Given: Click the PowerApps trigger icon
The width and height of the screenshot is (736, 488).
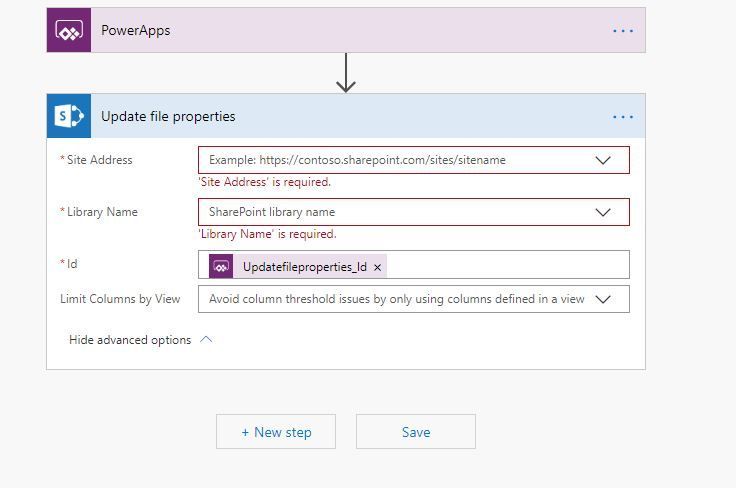Looking at the screenshot, I should click(x=69, y=30).
